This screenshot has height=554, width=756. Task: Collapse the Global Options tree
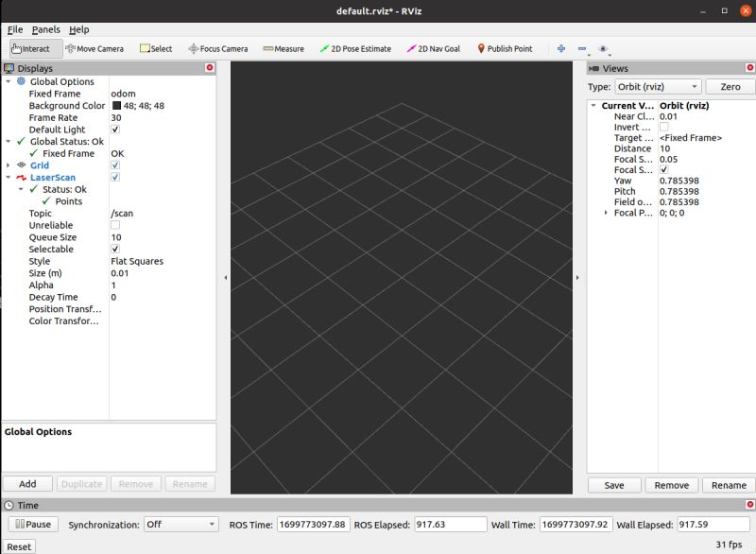point(9,81)
